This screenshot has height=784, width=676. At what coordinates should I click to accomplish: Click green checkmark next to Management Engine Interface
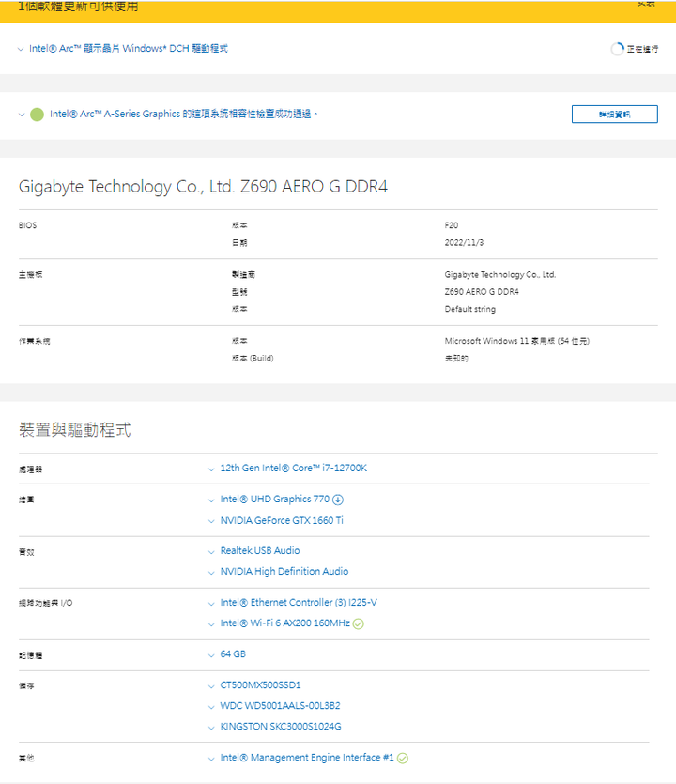coord(403,758)
